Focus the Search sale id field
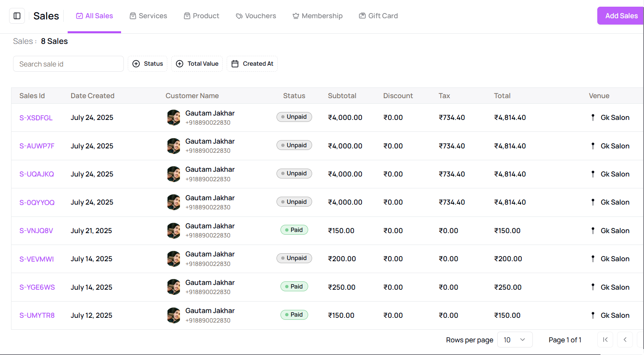Image resolution: width=644 pixels, height=355 pixels. (68, 64)
